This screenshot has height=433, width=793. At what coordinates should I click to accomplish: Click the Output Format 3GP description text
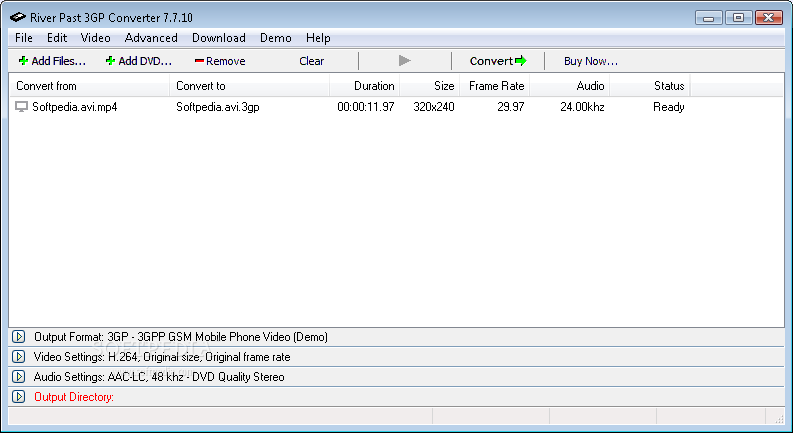[181, 337]
